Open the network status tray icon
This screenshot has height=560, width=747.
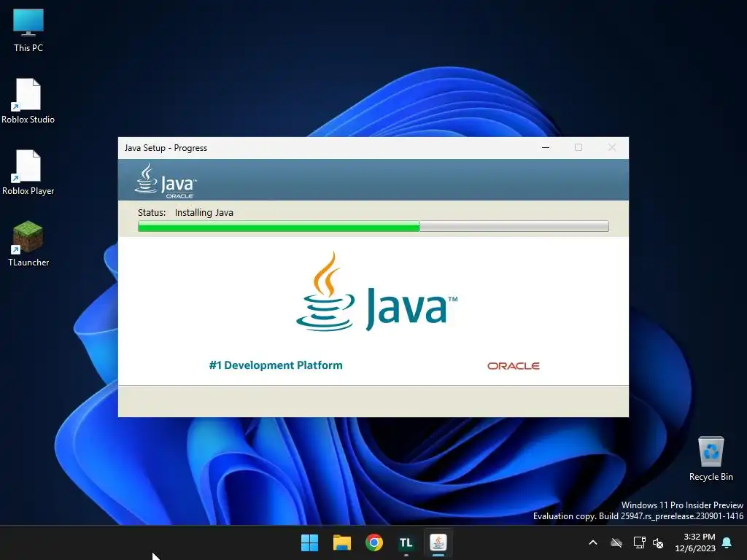point(639,542)
